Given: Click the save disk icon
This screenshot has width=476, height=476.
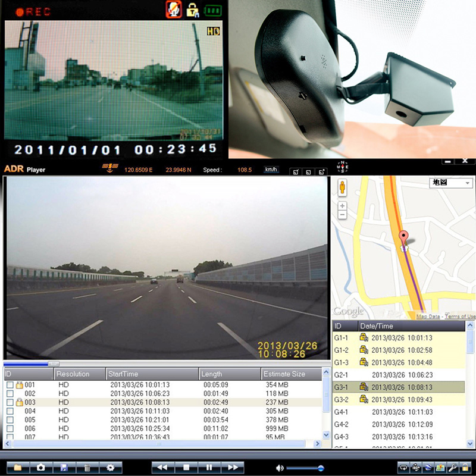Looking at the screenshot, I should 64,468.
